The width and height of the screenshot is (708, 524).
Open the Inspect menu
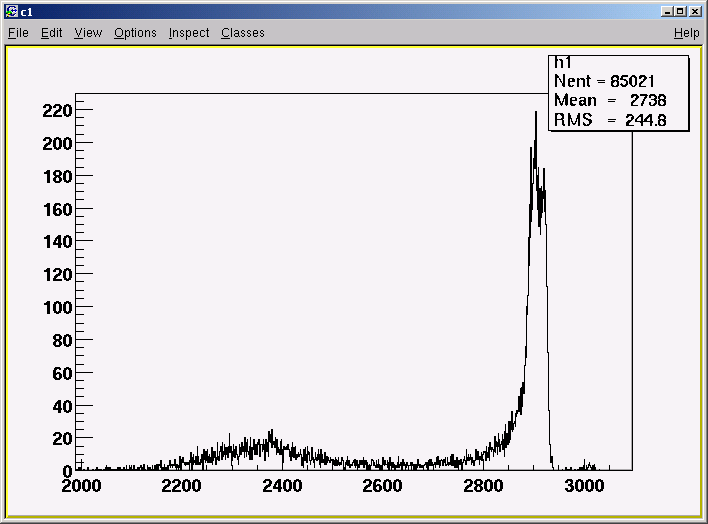[x=189, y=33]
